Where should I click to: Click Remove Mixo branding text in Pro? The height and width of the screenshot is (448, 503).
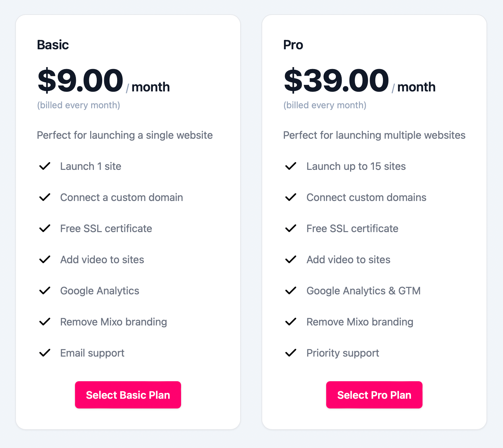(x=360, y=322)
